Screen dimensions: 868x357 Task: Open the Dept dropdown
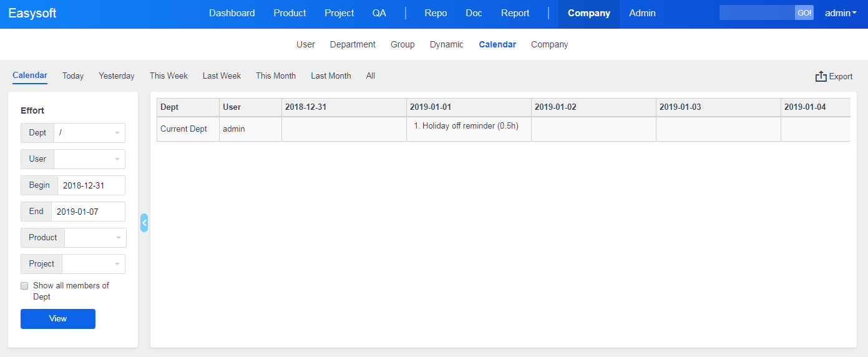[x=89, y=133]
